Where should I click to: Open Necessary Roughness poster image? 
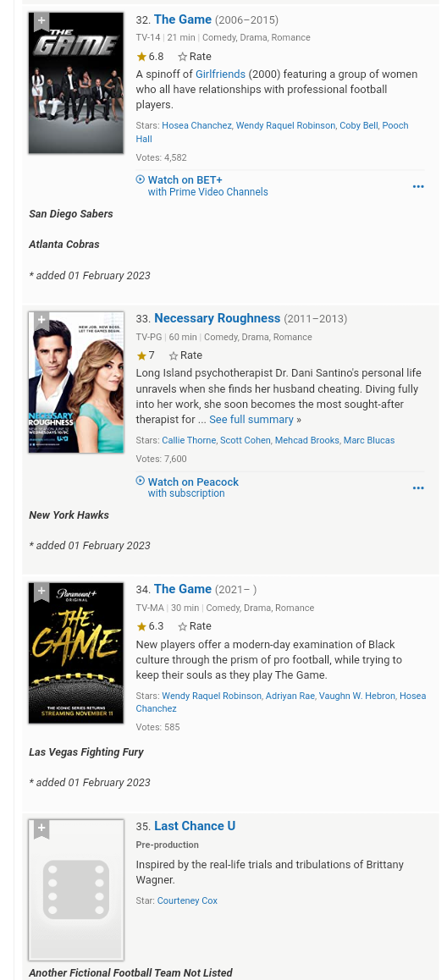[x=76, y=383]
